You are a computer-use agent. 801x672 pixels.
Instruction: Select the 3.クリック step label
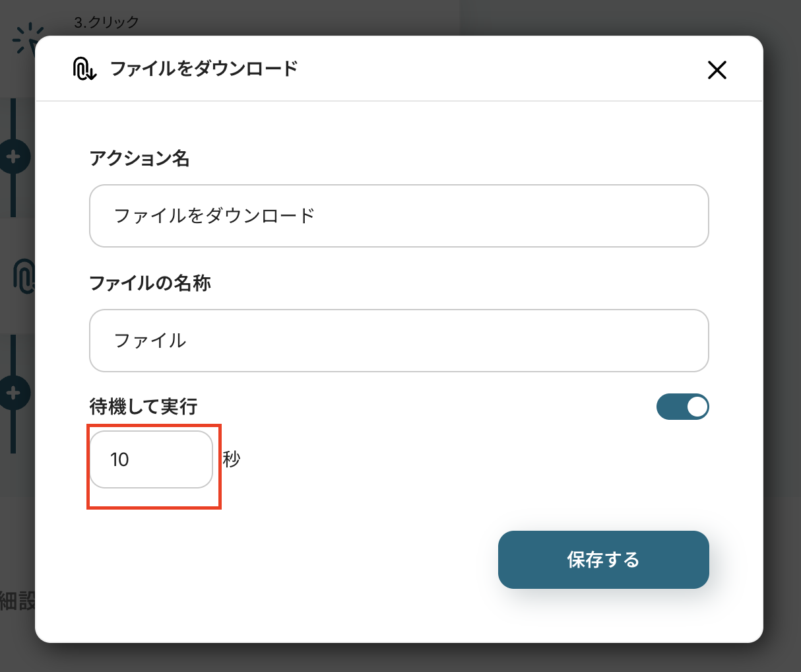pyautogui.click(x=106, y=22)
